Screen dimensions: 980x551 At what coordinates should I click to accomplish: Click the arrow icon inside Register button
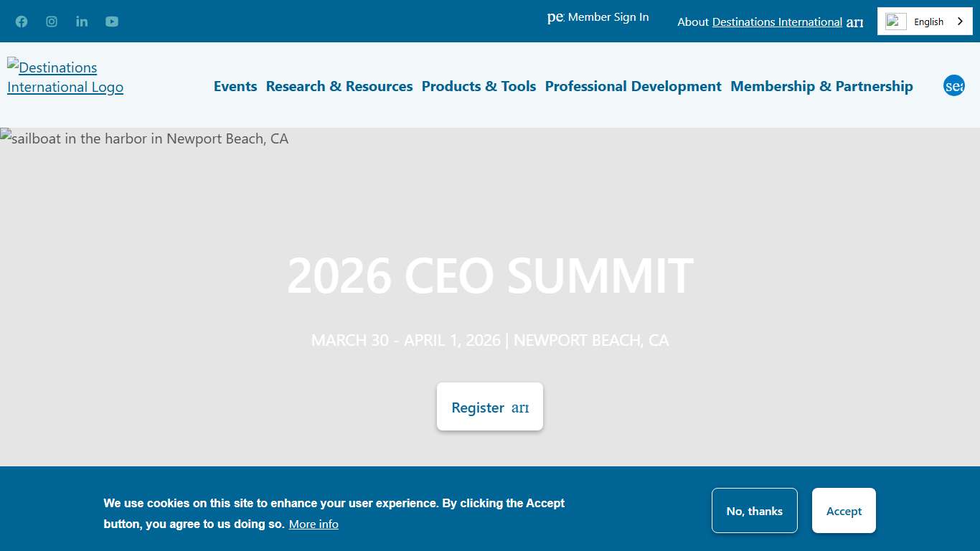point(520,408)
